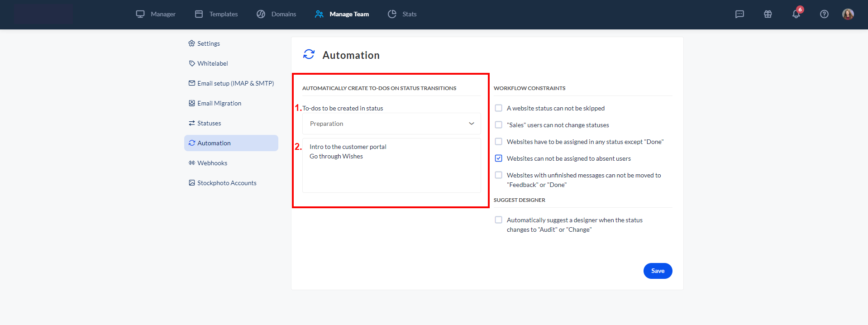The height and width of the screenshot is (325, 868).
Task: Click the Templates layout icon
Action: [x=199, y=14]
